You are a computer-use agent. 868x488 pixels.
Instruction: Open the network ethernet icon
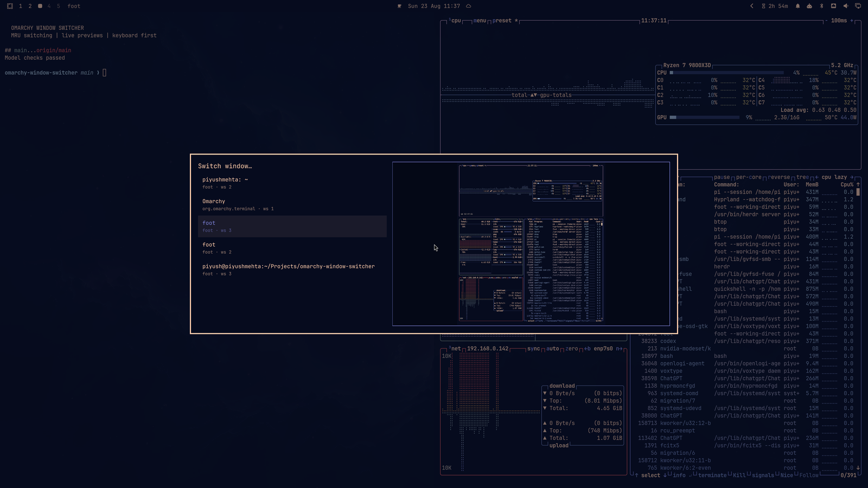[x=833, y=6]
